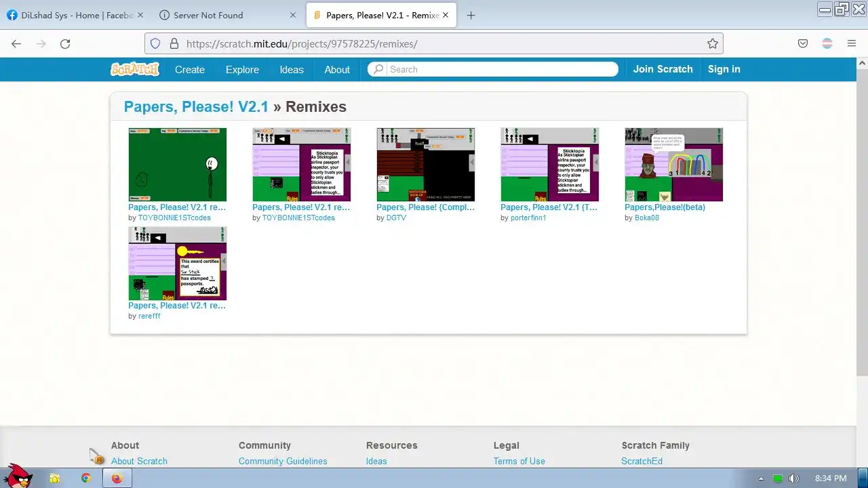Open Chrome from the taskbar

pyautogui.click(x=86, y=478)
